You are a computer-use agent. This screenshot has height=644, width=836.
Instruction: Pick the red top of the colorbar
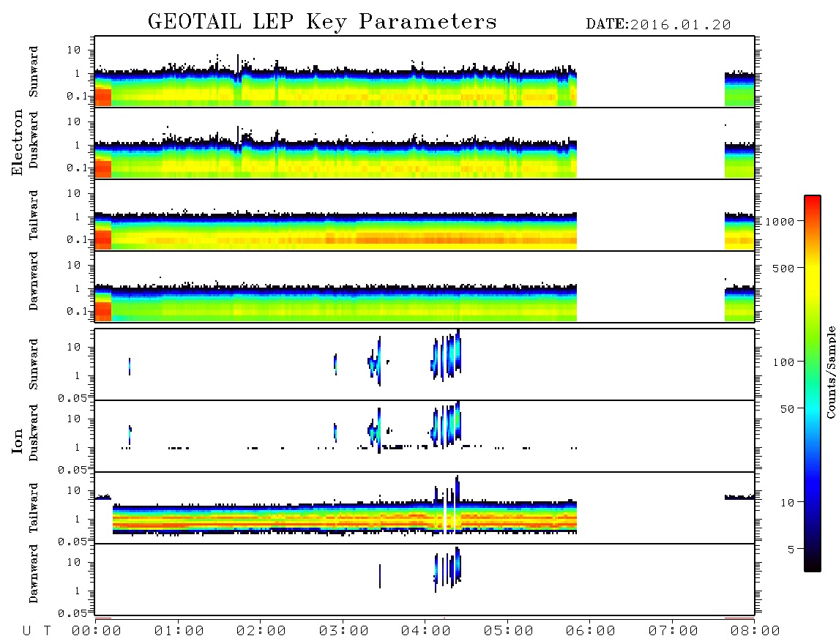pyautogui.click(x=813, y=203)
